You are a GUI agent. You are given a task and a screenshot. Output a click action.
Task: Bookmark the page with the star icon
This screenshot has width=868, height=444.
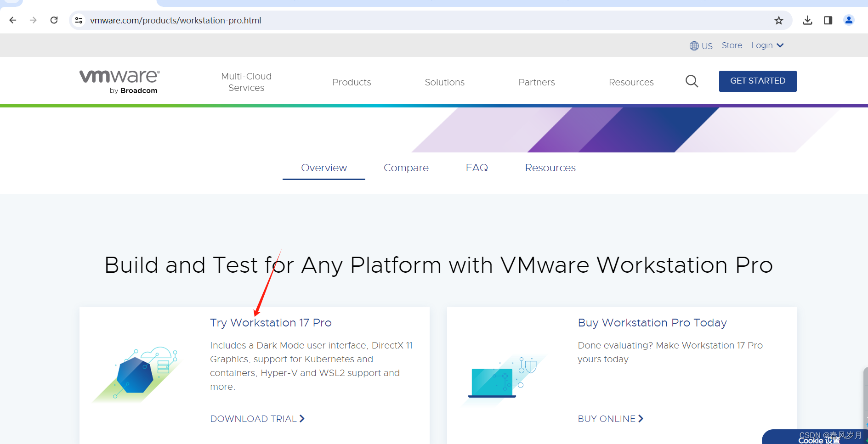(779, 20)
